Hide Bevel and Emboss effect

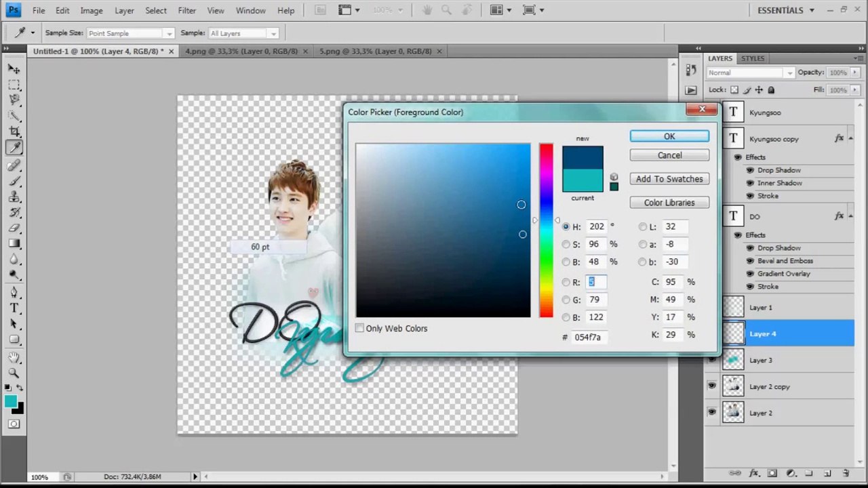point(750,261)
